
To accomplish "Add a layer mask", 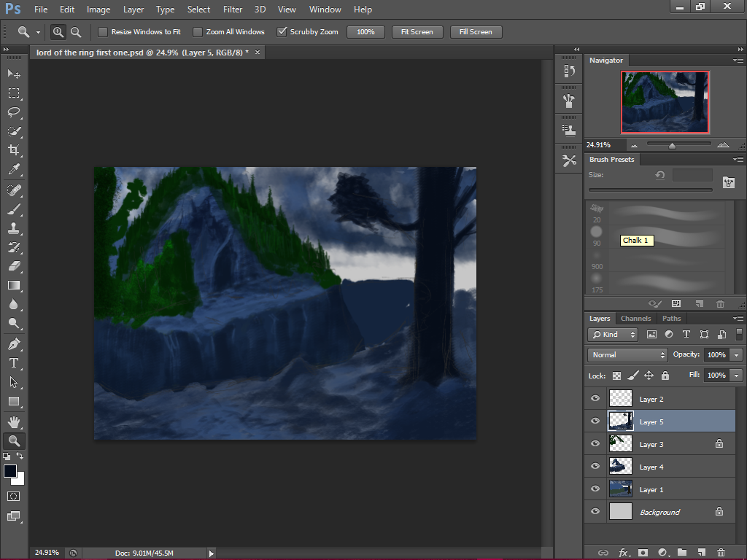I will click(x=643, y=553).
